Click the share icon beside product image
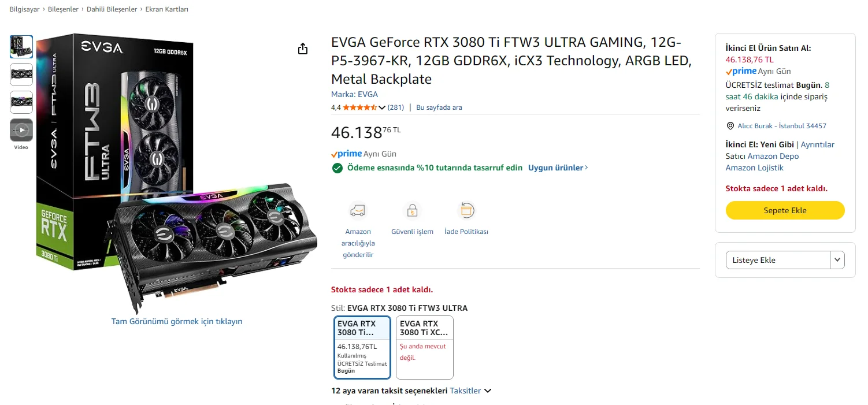 click(x=303, y=49)
